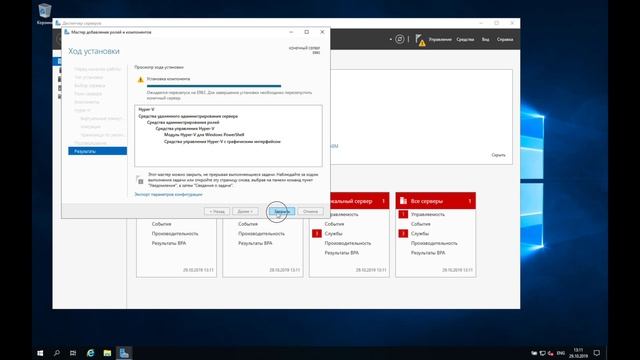
Task: Select the Результаты wizard step
Action: (98, 151)
